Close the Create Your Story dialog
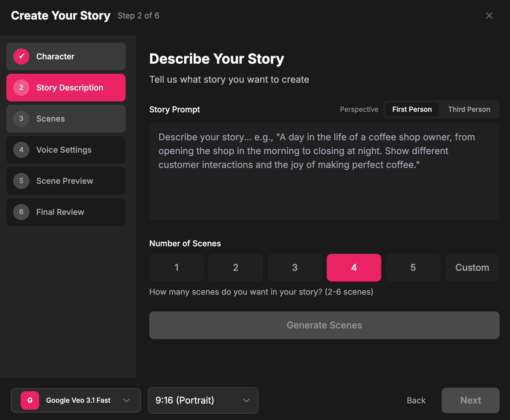 pos(489,16)
